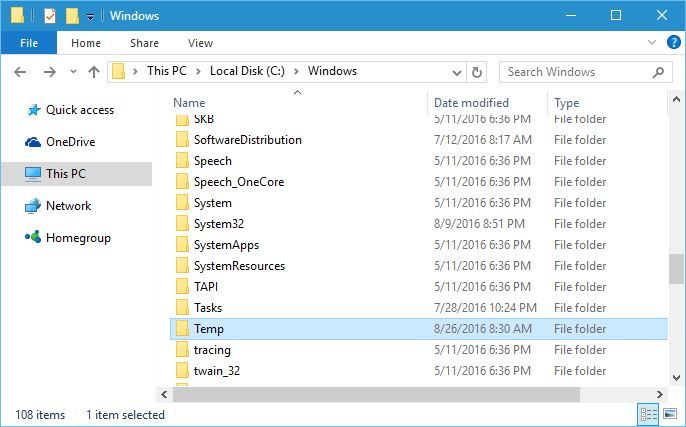Viewport: 686px width, 427px height.
Task: Select the SoftwareDistribution folder
Action: point(419,140)
